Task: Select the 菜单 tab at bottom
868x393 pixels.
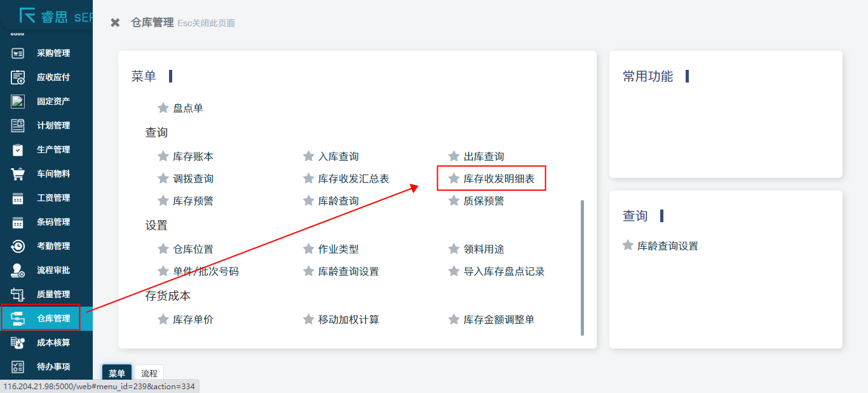Action: (116, 373)
